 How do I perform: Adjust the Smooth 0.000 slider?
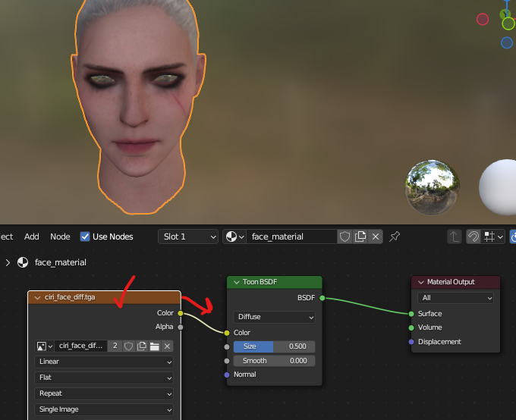(274, 361)
